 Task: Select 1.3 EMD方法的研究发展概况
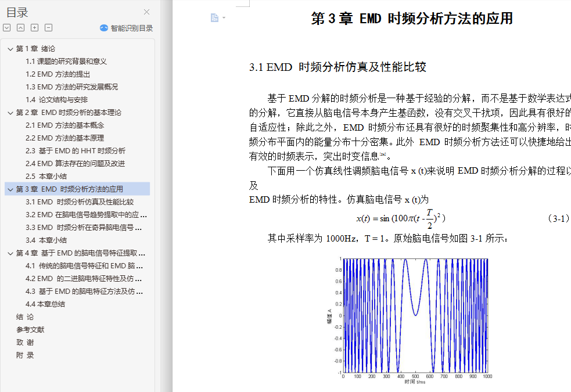(72, 87)
